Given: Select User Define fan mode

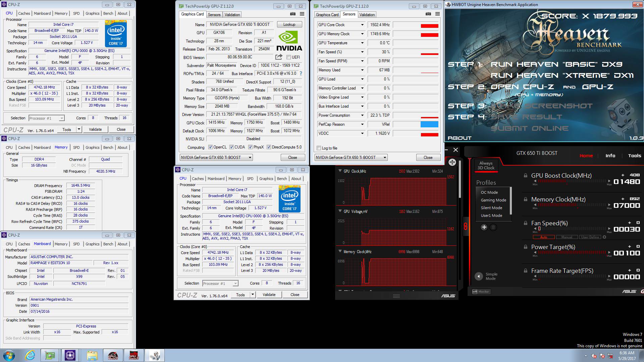Looking at the screenshot, I should pos(590,237).
